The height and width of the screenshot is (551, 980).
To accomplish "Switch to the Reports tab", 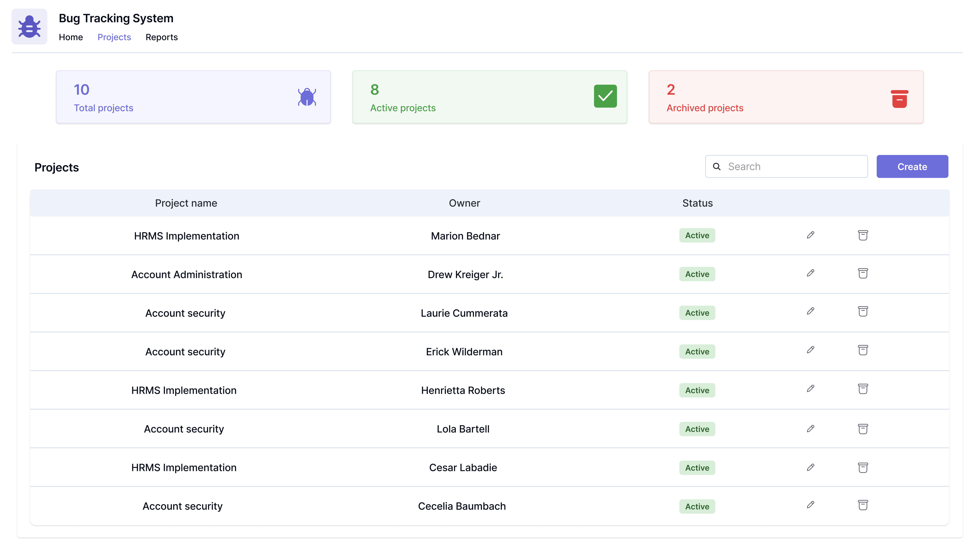I will click(x=162, y=37).
